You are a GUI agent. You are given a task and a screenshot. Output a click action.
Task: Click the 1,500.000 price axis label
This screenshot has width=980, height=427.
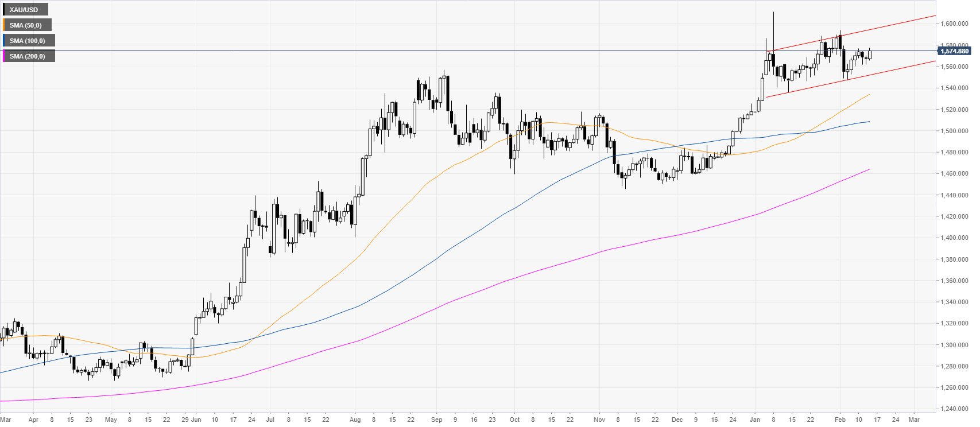(954, 131)
